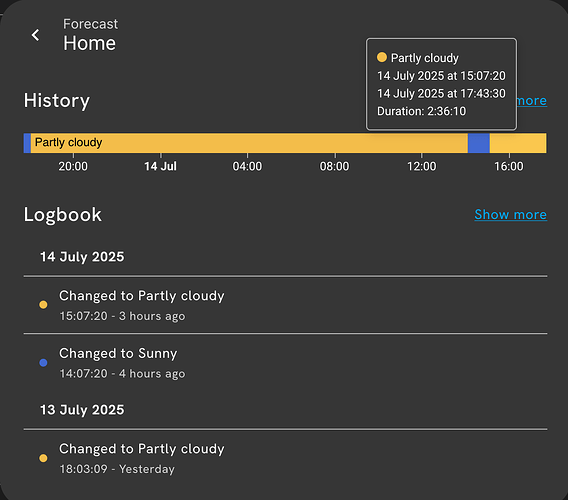Click the 14 Jul label on the timeline axis
Viewport: 568px width, 500px height.
coord(160,166)
